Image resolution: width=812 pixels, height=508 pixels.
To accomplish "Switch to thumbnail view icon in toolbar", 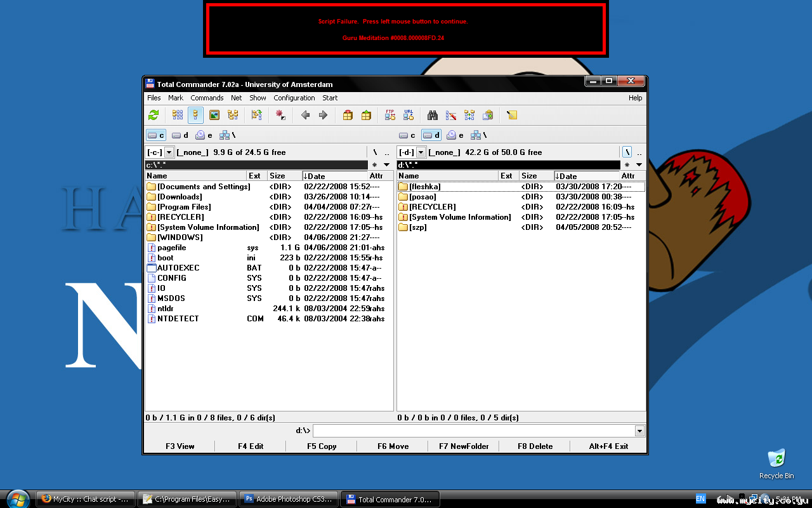I will 214,115.
